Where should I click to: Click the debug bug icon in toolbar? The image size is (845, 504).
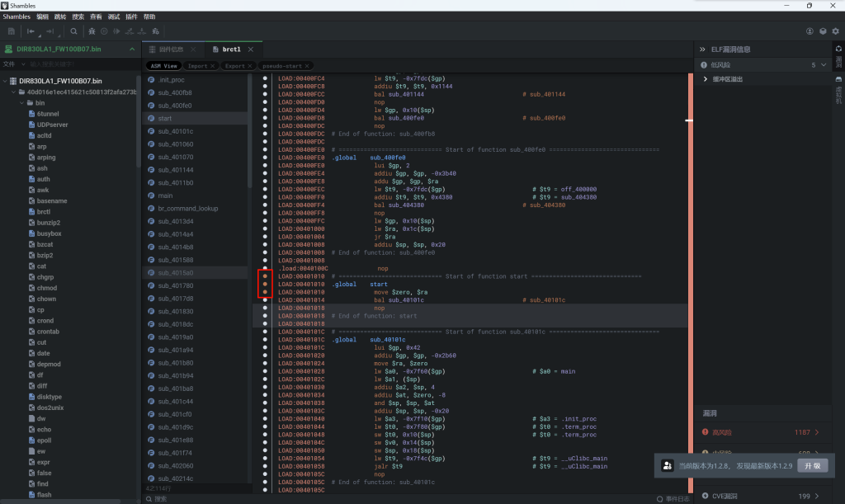(x=92, y=31)
